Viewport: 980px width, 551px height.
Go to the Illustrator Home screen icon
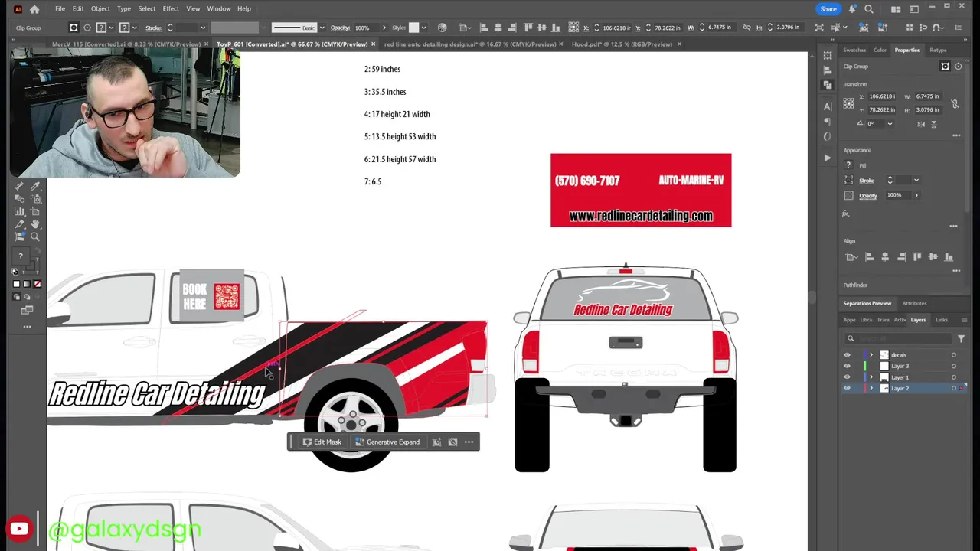[x=34, y=9]
